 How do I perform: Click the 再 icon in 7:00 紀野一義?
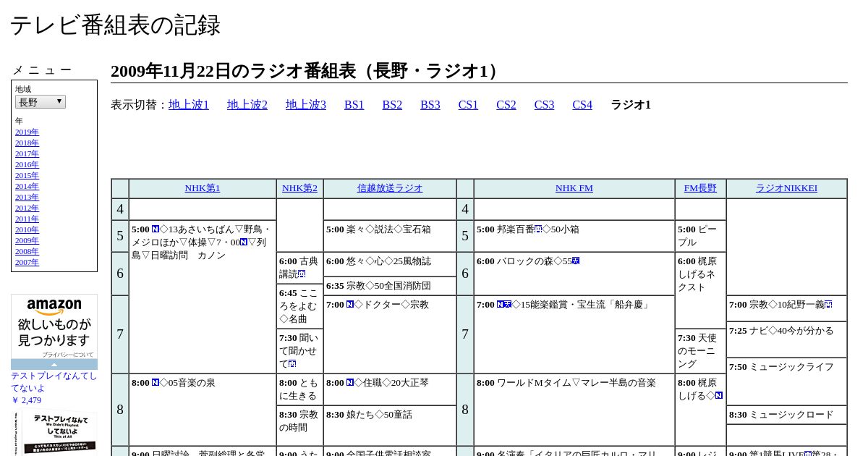pos(828,305)
